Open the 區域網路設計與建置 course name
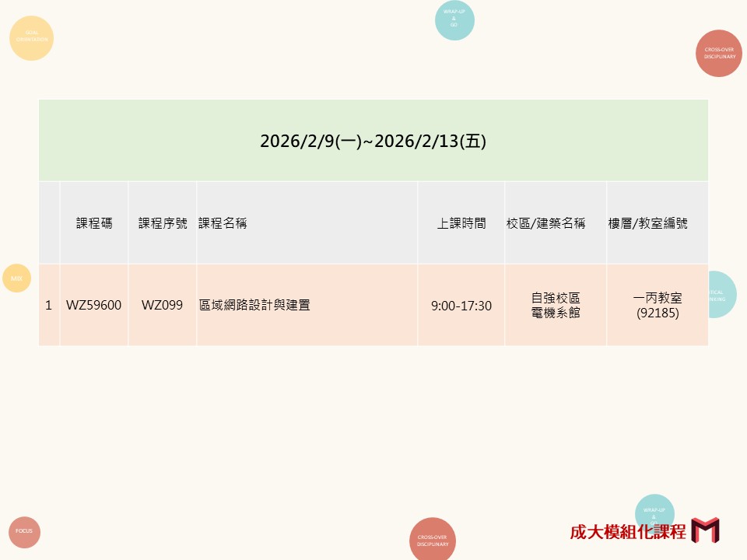 [254, 306]
